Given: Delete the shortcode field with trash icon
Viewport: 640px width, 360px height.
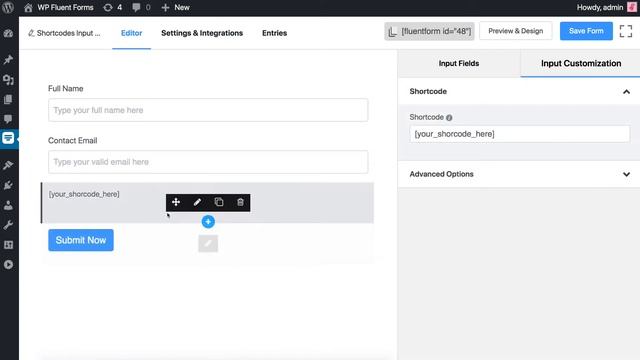Looking at the screenshot, I should pyautogui.click(x=240, y=202).
